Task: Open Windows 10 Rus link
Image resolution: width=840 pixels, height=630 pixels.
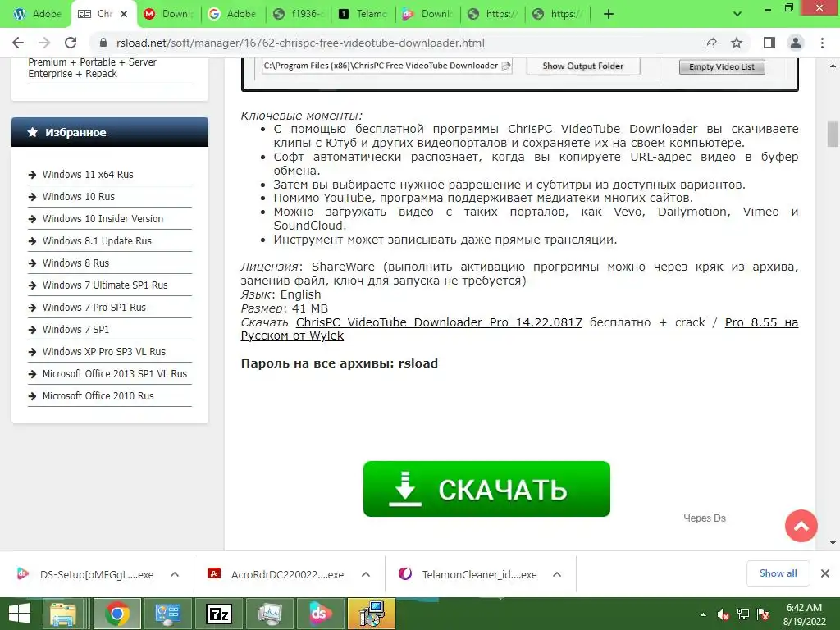Action: 78,197
